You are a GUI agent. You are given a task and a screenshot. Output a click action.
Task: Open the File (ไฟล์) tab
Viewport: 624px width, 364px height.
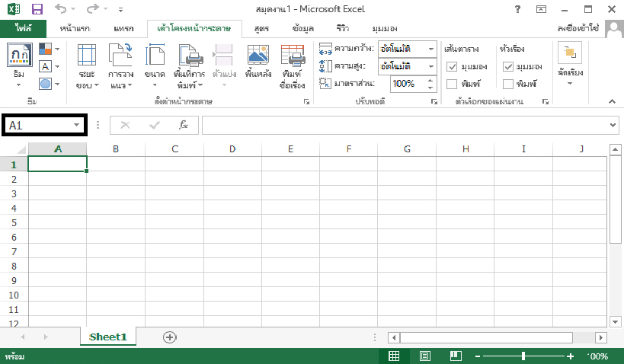click(x=23, y=28)
